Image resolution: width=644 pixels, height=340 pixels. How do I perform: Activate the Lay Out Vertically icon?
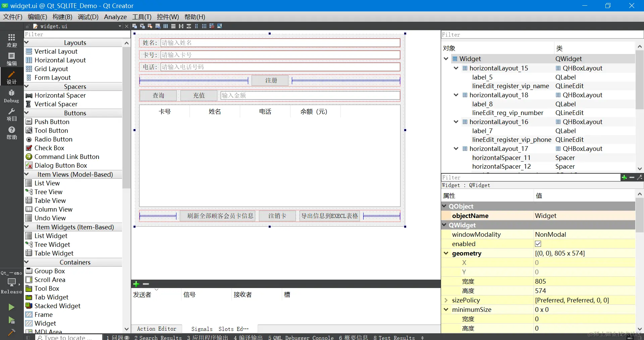point(173,26)
